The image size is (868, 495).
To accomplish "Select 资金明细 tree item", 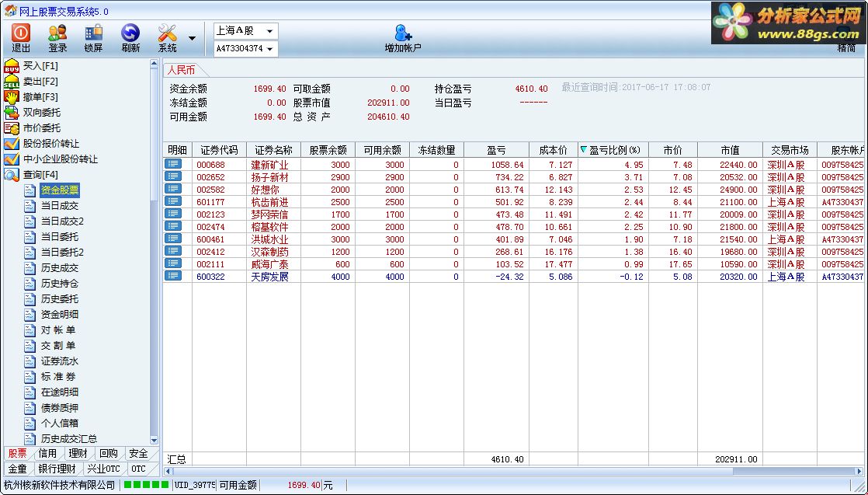I will 59,314.
